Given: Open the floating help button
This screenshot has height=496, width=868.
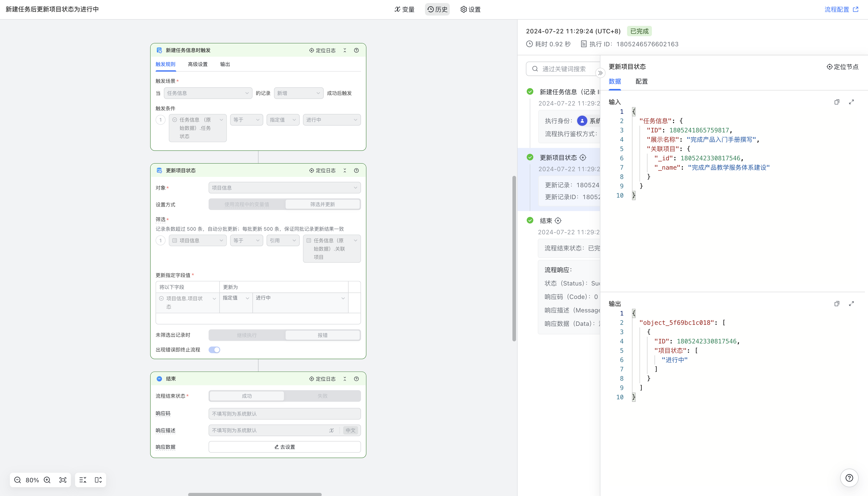Looking at the screenshot, I should [849, 478].
